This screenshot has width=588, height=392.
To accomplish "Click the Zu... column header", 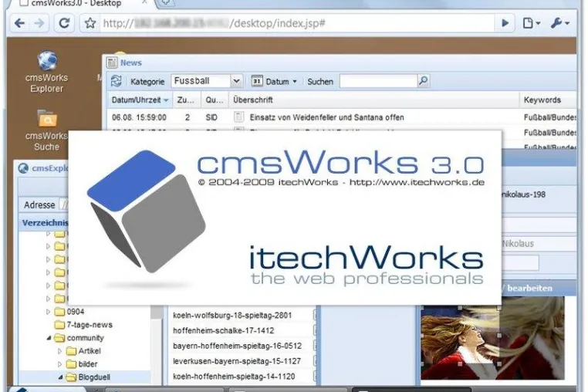I will pos(186,100).
